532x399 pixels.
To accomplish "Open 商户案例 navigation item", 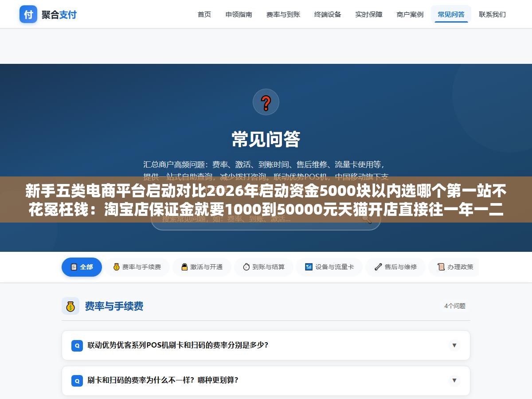I will [x=410, y=14].
